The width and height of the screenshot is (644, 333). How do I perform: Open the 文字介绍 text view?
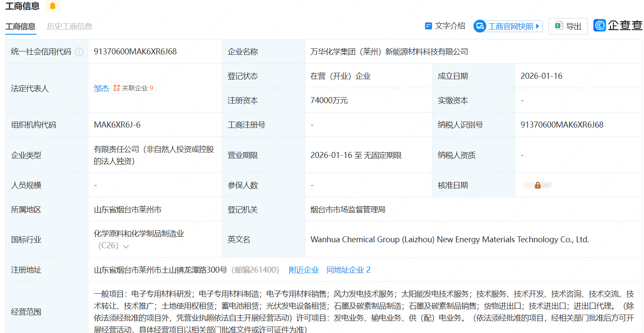point(445,26)
